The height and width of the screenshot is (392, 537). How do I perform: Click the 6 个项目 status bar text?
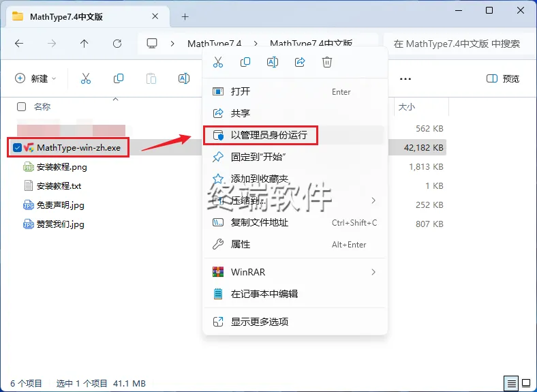pyautogui.click(x=26, y=383)
